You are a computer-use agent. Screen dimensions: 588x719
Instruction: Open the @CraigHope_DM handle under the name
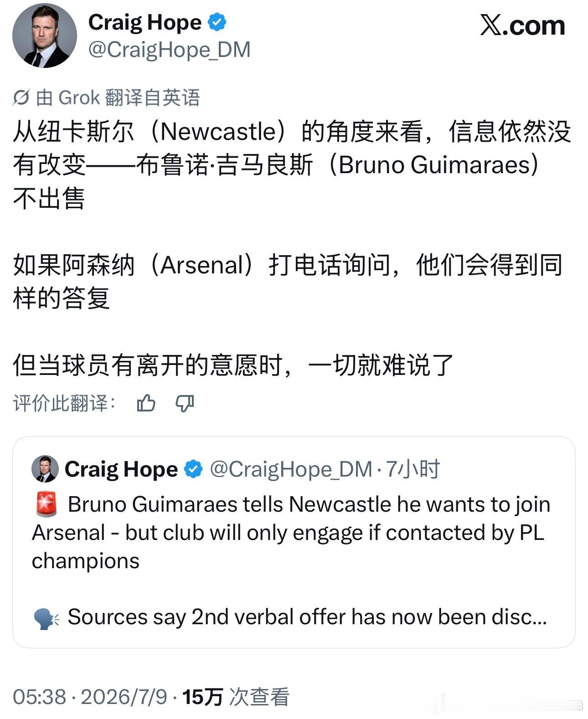click(169, 50)
